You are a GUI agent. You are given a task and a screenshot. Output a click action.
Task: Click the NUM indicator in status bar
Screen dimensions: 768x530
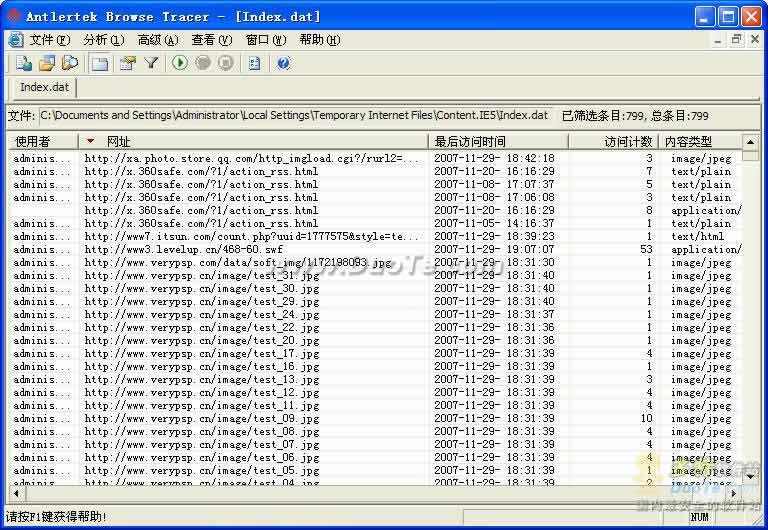pyautogui.click(x=699, y=517)
